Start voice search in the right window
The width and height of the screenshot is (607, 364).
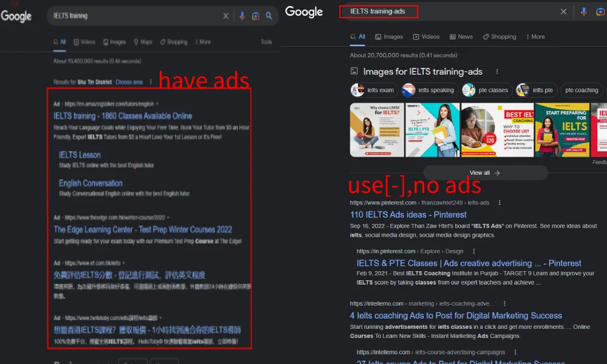click(584, 12)
